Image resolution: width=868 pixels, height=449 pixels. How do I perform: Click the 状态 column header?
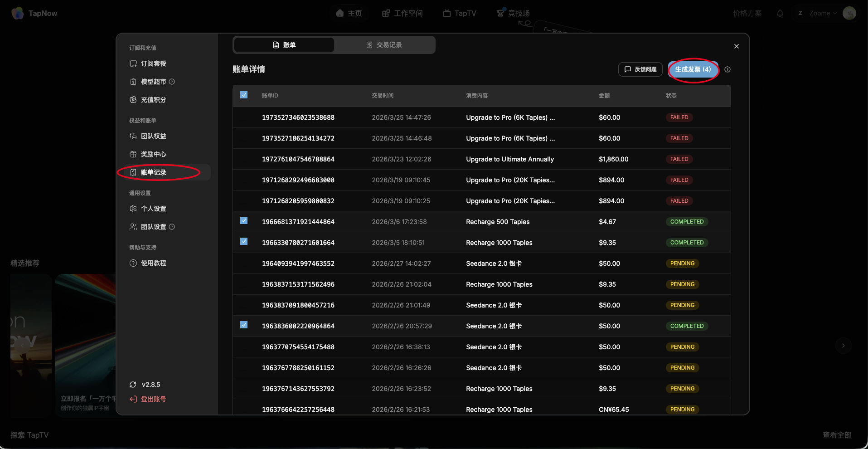pyautogui.click(x=671, y=96)
